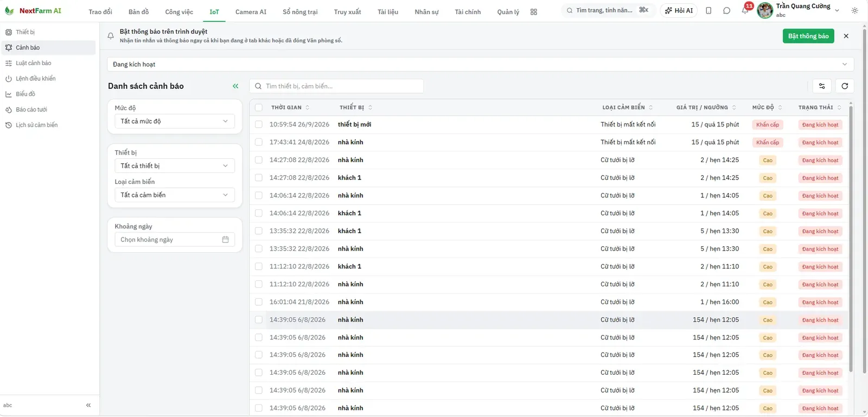Open the Camera AI tab
This screenshot has width=868, height=417.
coord(251,12)
